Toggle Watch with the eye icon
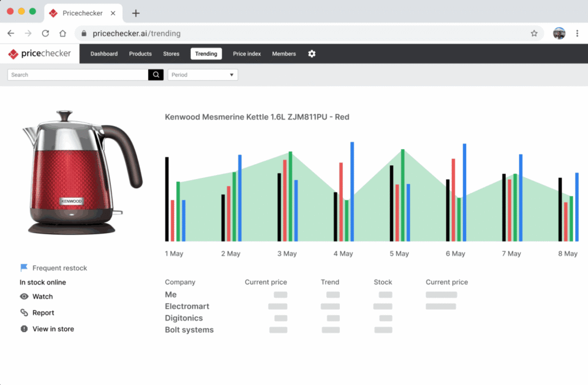Viewport: 588px width, 385px height. [24, 296]
